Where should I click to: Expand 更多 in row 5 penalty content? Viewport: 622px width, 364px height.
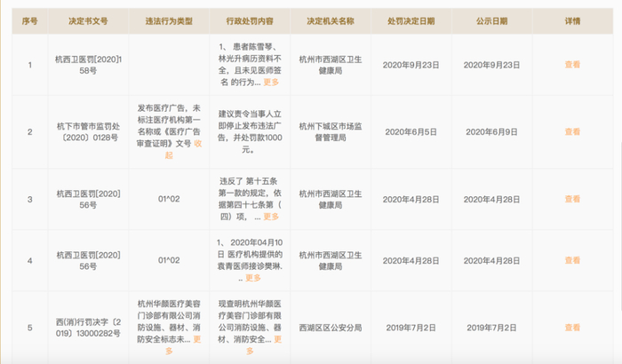coord(264,345)
